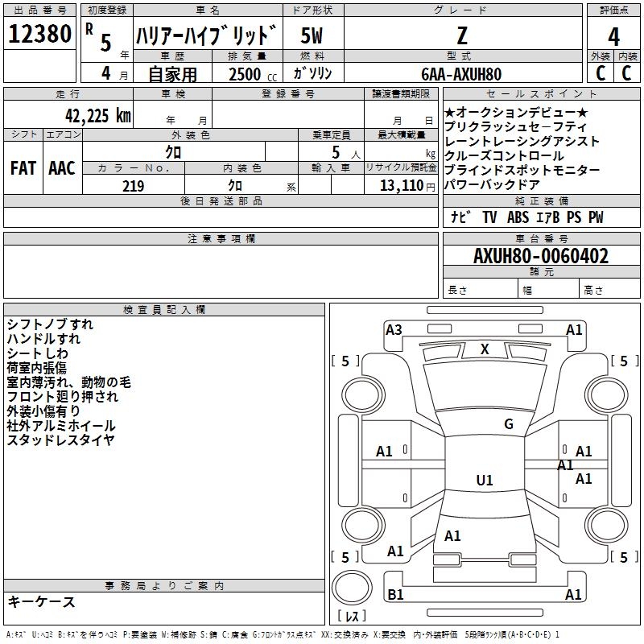
Task: Select the 注意事項欄 header
Action: coord(221,238)
